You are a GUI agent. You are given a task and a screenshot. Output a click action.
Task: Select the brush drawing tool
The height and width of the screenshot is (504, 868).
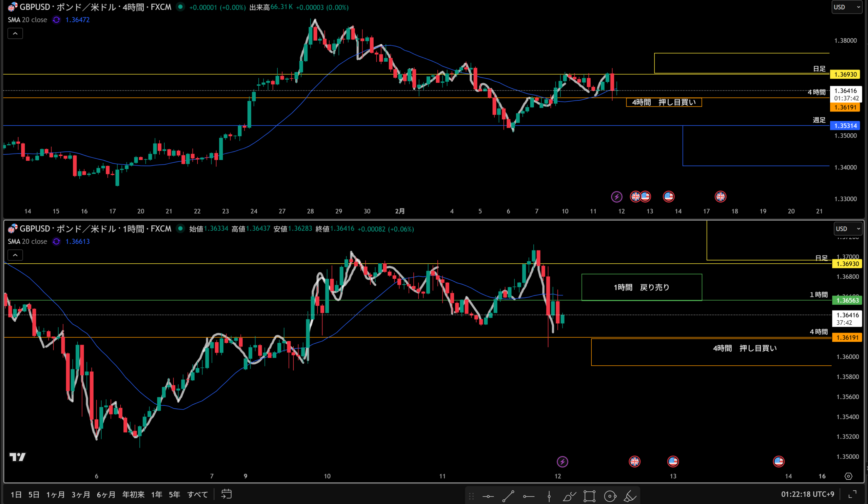pyautogui.click(x=569, y=496)
